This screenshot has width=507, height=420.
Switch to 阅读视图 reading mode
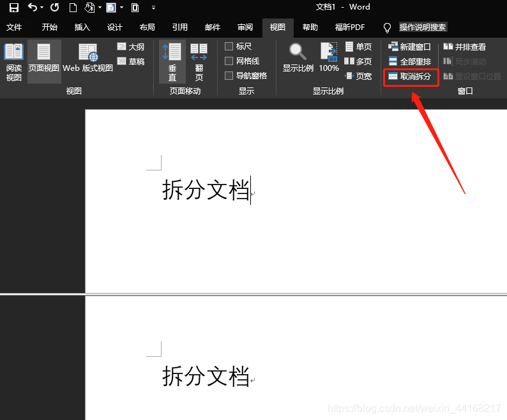[14, 62]
